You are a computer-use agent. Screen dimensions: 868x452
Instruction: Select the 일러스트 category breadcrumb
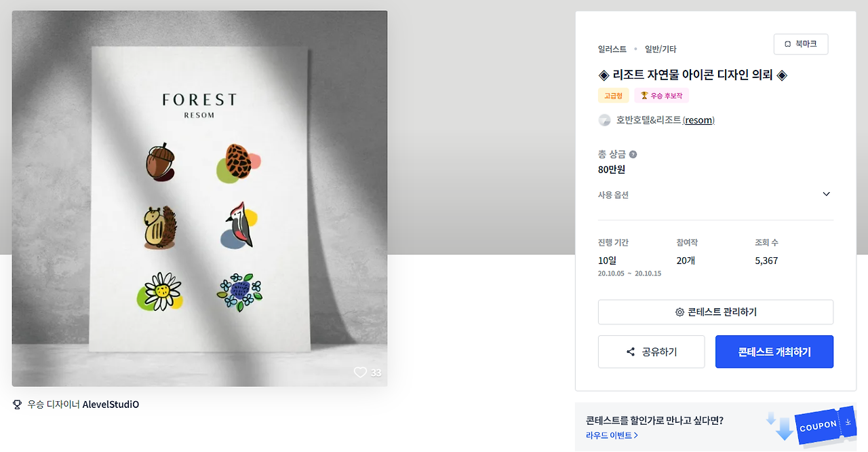[x=612, y=49]
